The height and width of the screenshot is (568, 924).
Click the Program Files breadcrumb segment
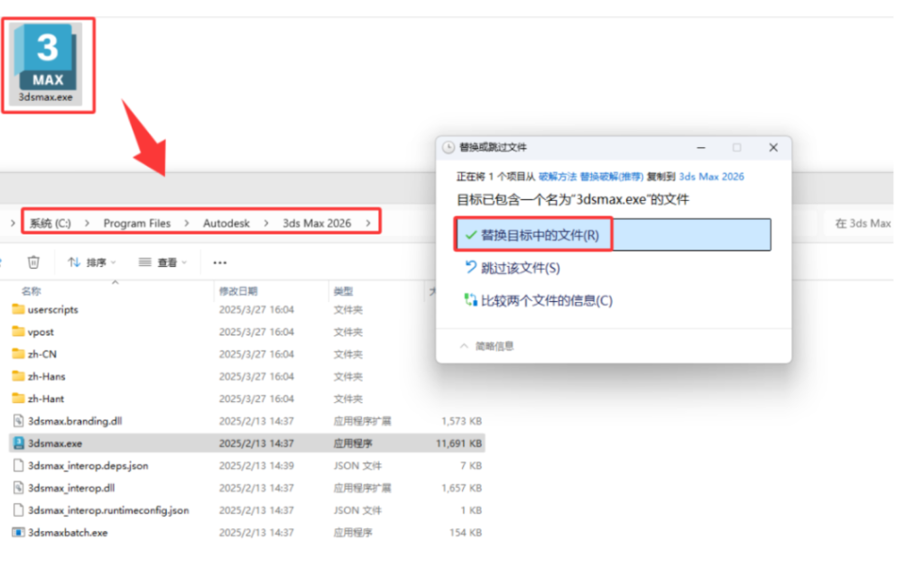pos(137,223)
